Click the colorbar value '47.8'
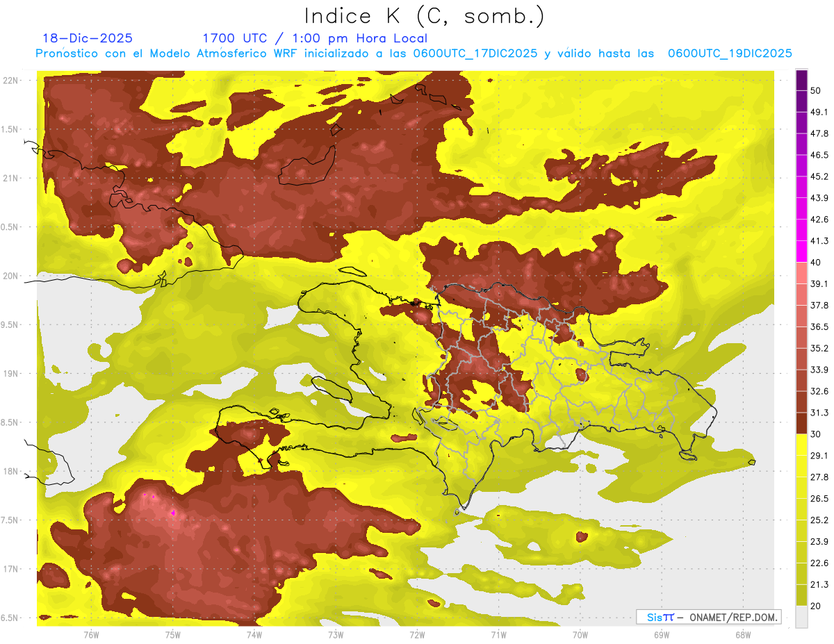 coord(819,134)
